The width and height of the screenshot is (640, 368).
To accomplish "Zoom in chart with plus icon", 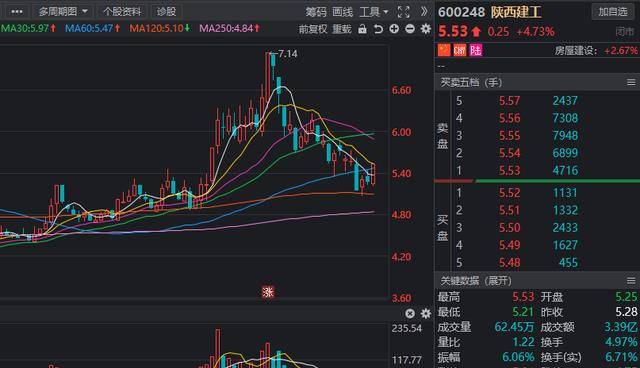I will tap(394, 29).
